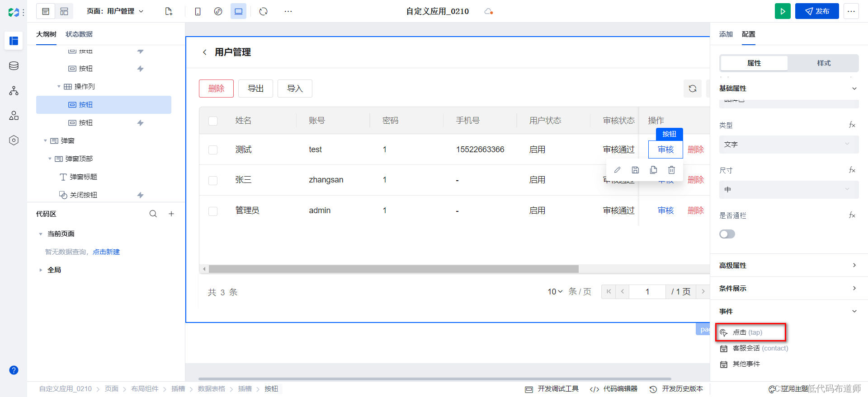The width and height of the screenshot is (868, 397).
Task: Select the 样式 tab
Action: point(824,63)
